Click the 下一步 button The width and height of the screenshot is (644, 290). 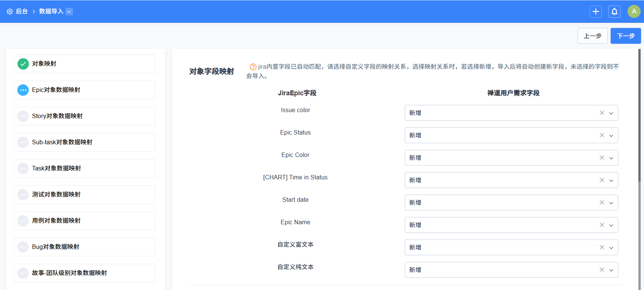click(626, 36)
